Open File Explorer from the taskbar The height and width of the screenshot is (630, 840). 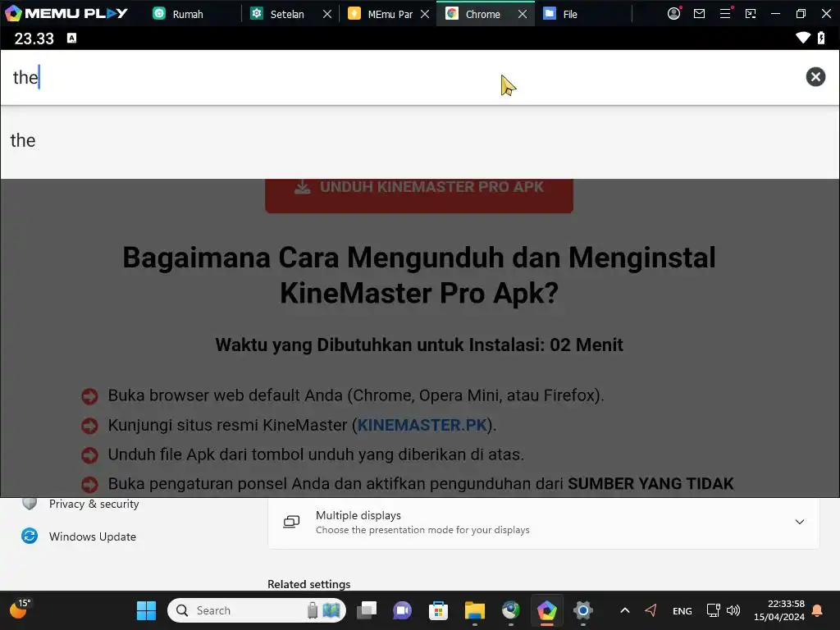click(x=475, y=610)
